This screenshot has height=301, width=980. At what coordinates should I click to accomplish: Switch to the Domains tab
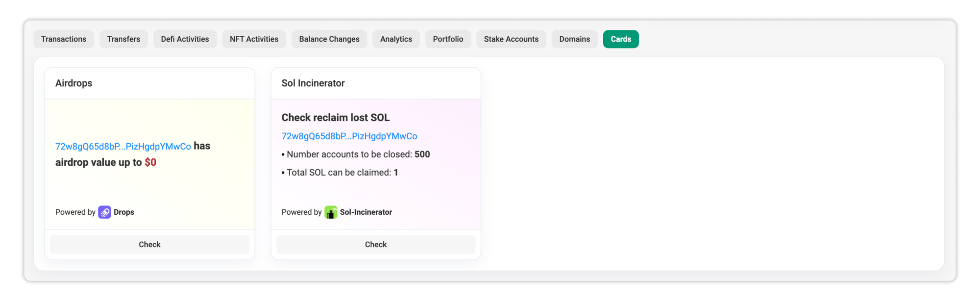[x=574, y=39]
